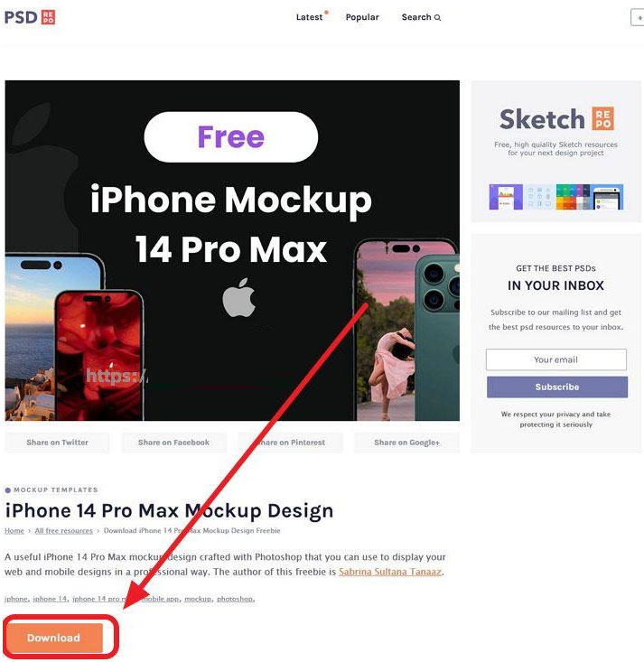This screenshot has width=644, height=662.
Task: Click Share on Google+
Action: pyautogui.click(x=406, y=443)
